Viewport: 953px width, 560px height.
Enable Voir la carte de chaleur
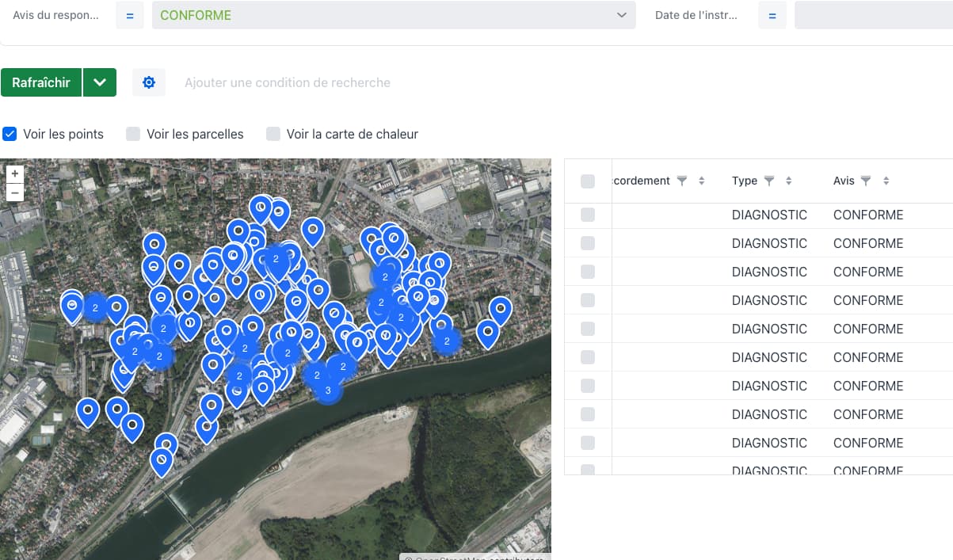(273, 134)
